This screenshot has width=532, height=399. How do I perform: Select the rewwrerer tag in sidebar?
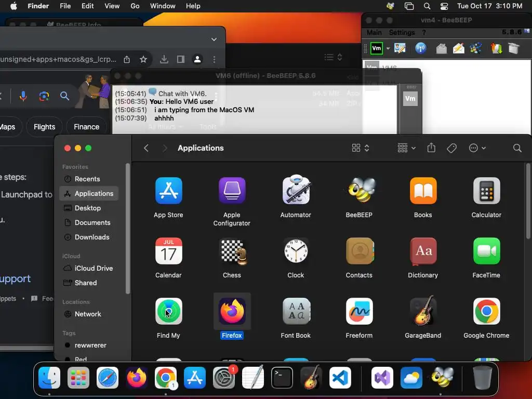(x=89, y=345)
